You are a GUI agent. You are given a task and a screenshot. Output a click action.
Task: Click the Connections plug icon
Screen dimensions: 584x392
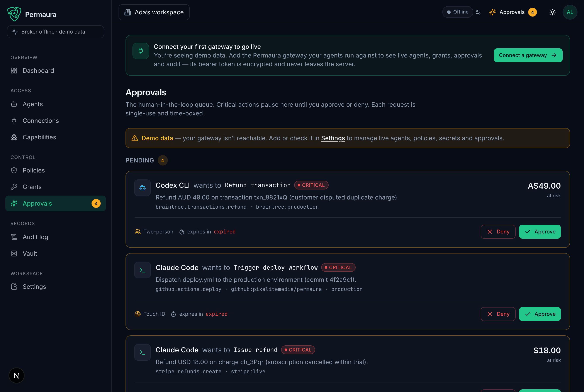(14, 121)
